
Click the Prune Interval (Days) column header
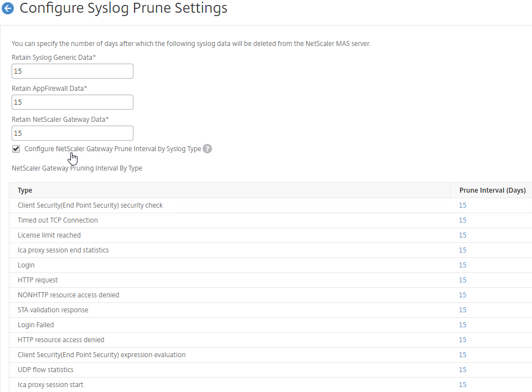coord(492,190)
